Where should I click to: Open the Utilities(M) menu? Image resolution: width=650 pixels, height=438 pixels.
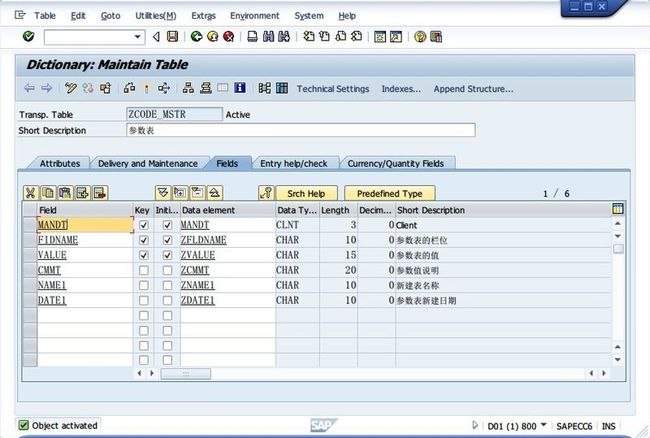point(156,16)
